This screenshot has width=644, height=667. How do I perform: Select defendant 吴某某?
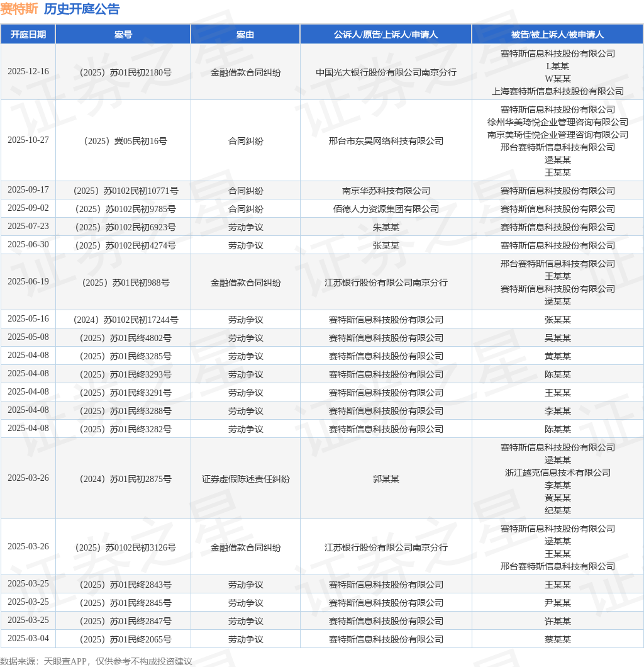pyautogui.click(x=558, y=338)
